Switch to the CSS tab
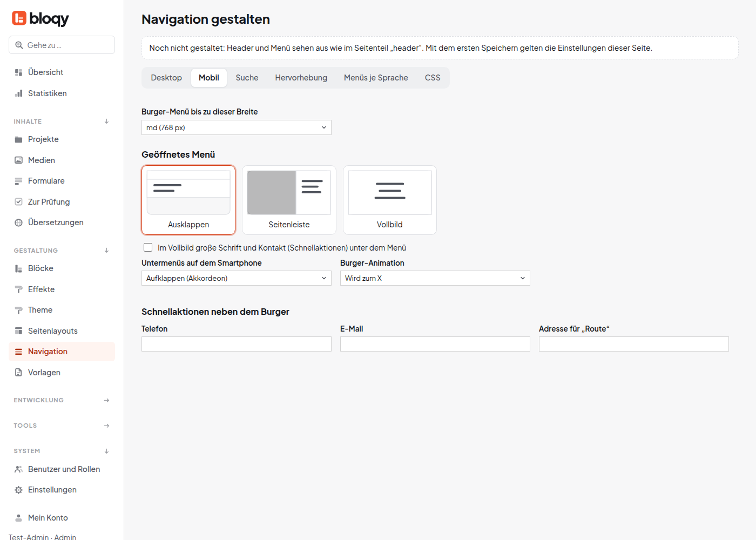The image size is (756, 540). 433,78
